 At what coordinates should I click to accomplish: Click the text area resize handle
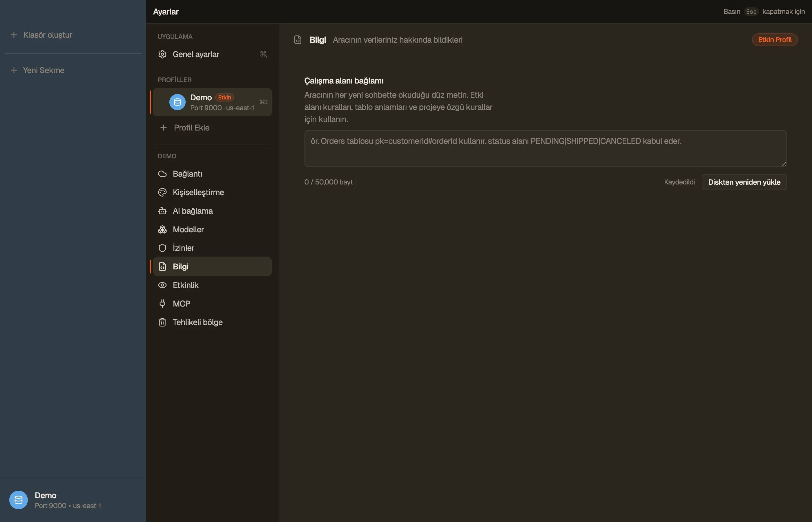point(784,164)
